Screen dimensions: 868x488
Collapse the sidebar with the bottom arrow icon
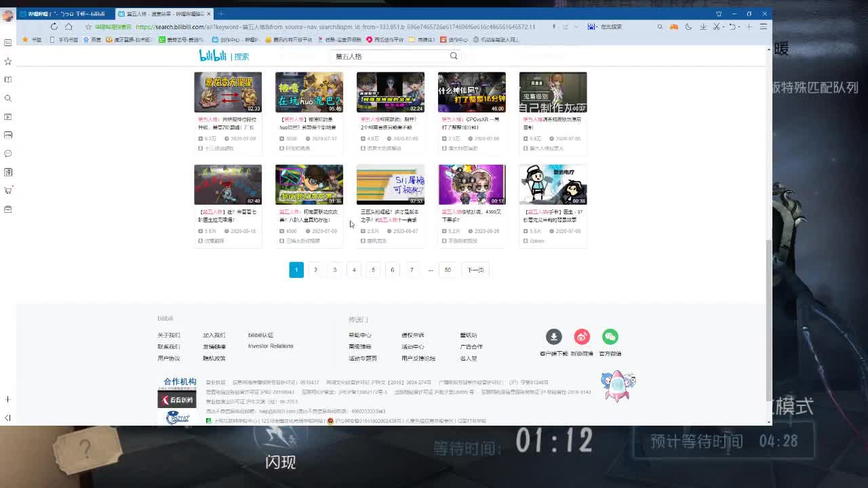pyautogui.click(x=8, y=418)
